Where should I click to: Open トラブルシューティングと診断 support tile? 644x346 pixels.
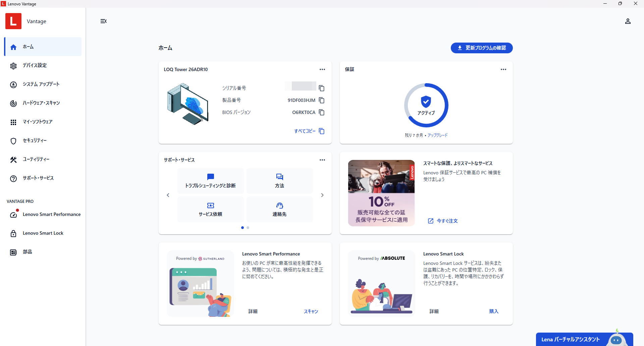(x=210, y=181)
